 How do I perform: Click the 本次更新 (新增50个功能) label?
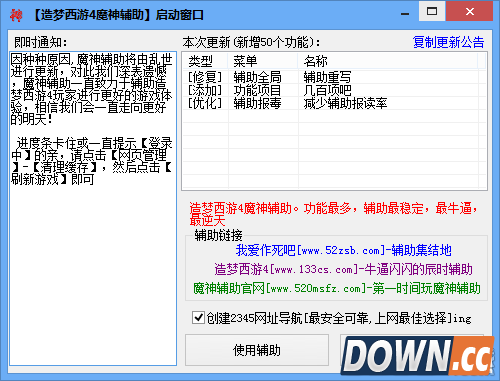(251, 42)
